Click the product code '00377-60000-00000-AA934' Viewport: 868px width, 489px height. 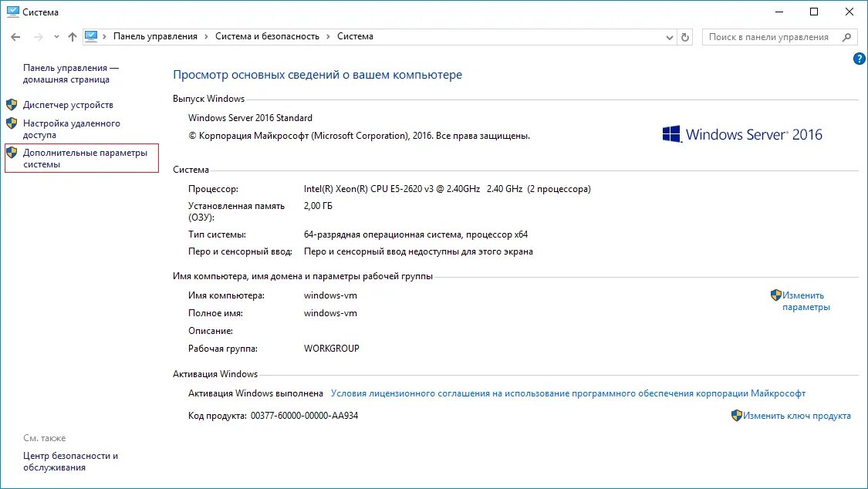[305, 416]
